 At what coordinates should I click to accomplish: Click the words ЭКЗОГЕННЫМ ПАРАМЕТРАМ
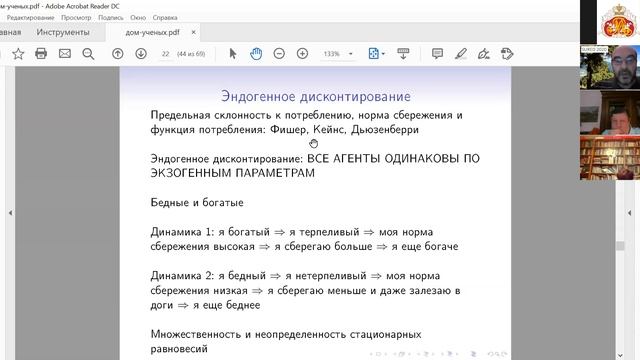tap(233, 173)
